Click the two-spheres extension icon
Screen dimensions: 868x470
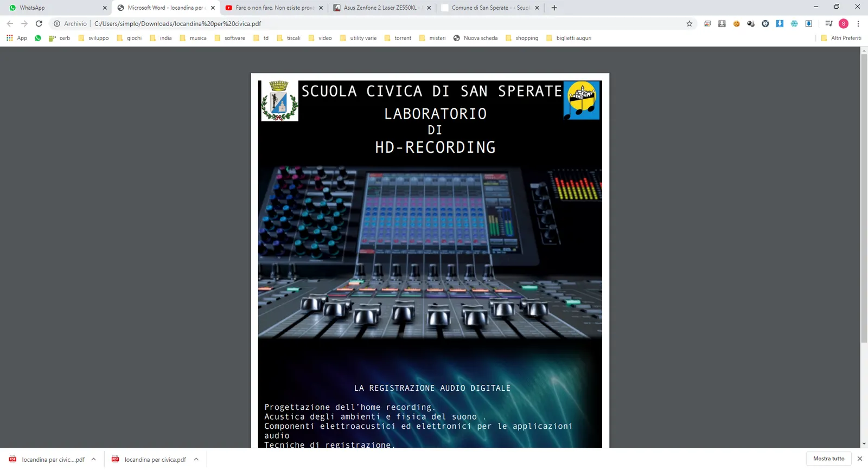click(x=751, y=24)
